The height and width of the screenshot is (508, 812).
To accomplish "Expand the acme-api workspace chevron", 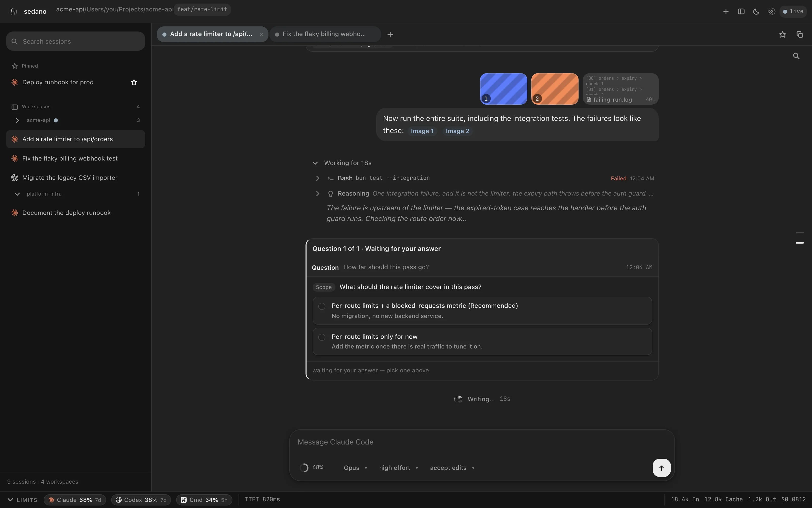I will click(17, 120).
